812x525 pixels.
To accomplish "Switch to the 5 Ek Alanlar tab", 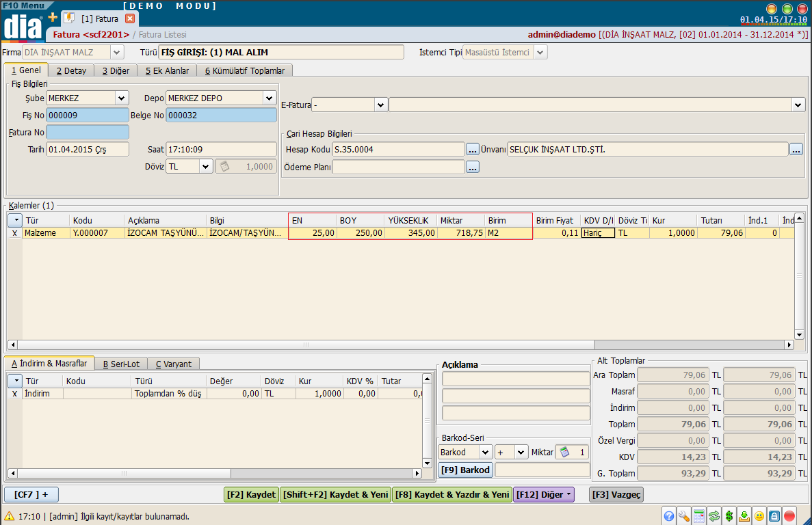I will click(168, 71).
